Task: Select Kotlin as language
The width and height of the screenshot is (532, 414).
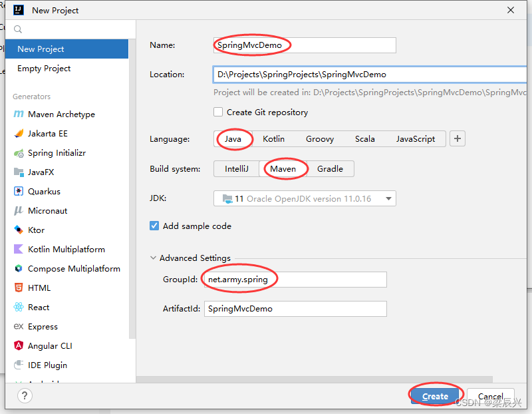Action: pyautogui.click(x=273, y=139)
